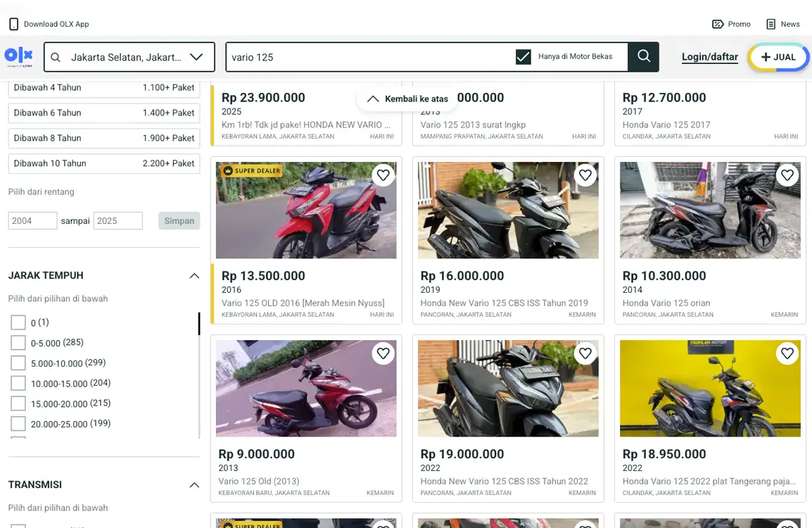Image resolution: width=812 pixels, height=528 pixels.
Task: Open the Rp 10.300.000 Vario 2014 photo
Action: click(x=710, y=210)
